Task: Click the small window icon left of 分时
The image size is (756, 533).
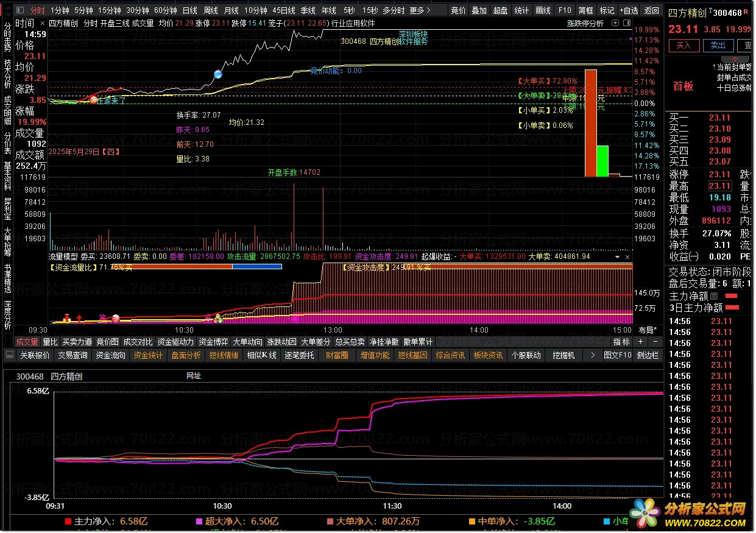Action: [x=20, y=10]
